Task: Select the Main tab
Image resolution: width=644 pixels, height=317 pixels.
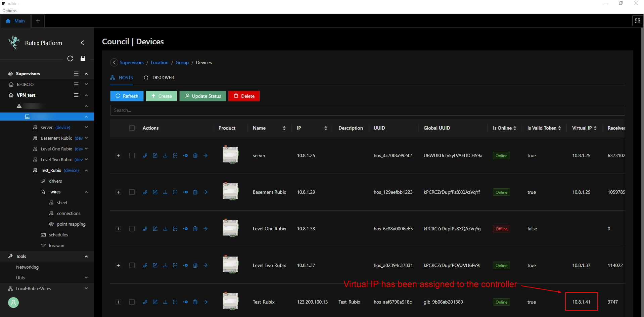Action: [15, 21]
